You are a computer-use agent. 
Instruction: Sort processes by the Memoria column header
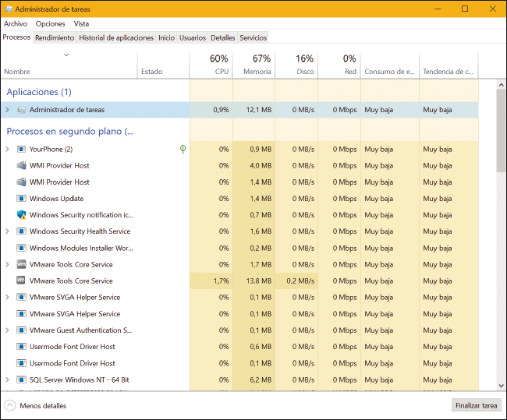click(253, 65)
